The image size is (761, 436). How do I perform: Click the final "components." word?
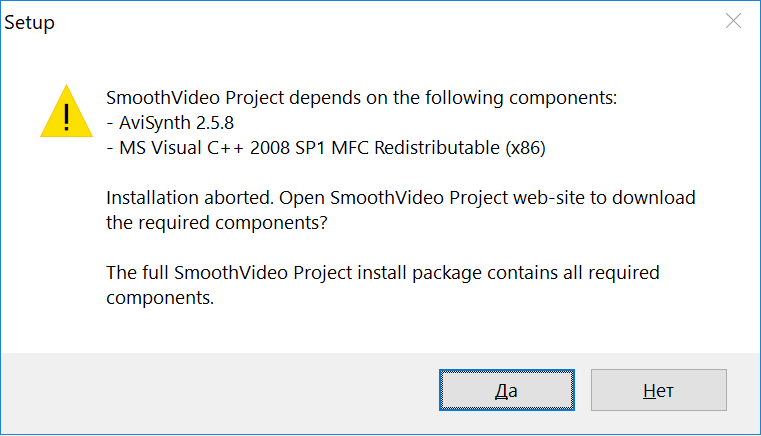[160, 296]
